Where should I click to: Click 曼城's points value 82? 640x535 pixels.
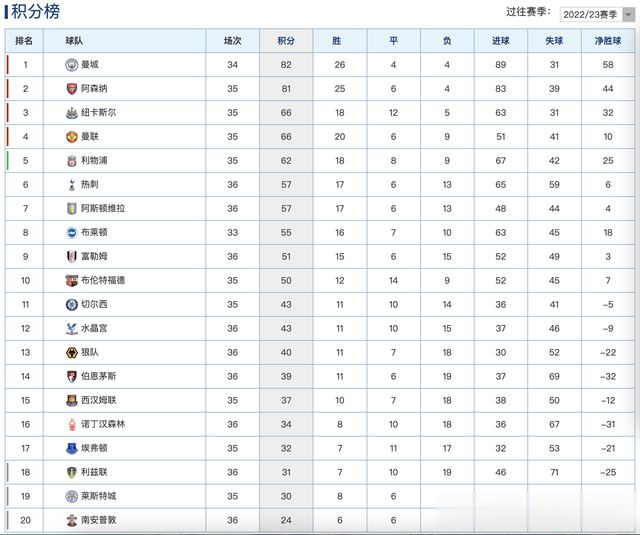(286, 64)
